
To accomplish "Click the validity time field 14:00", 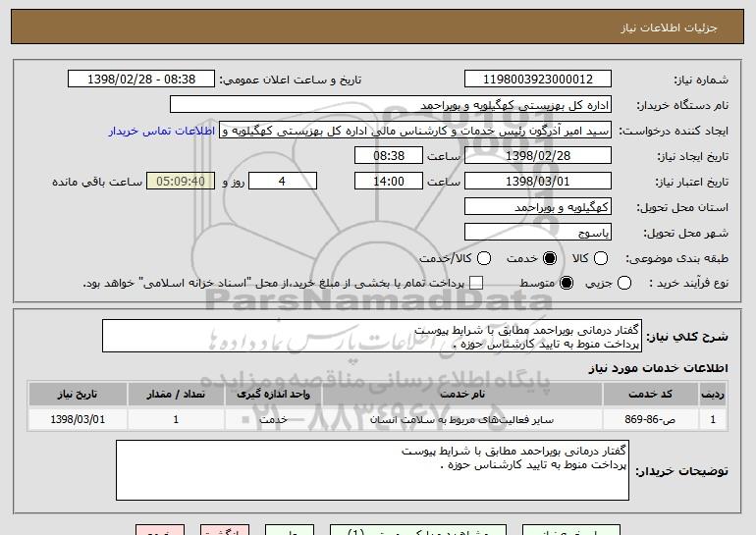I will (x=389, y=182).
